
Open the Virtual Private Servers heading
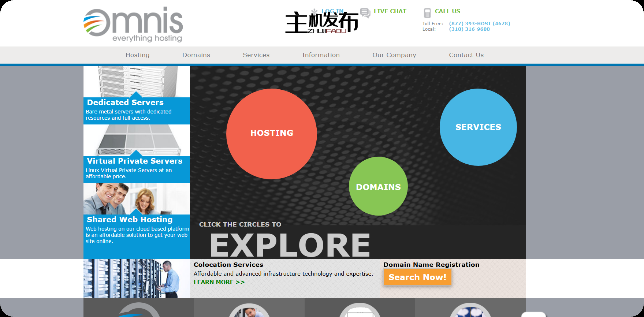[x=135, y=161]
